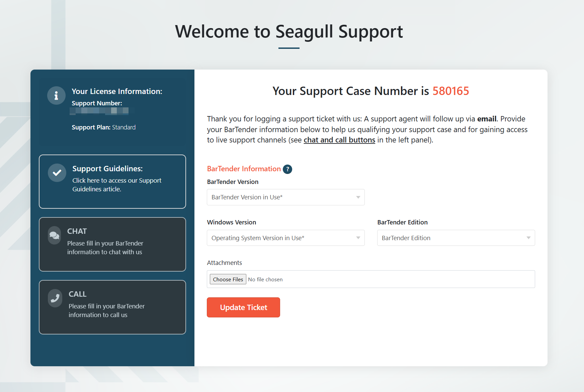Expand the BarTender Version in Use dropdown
The image size is (584, 392).
286,197
